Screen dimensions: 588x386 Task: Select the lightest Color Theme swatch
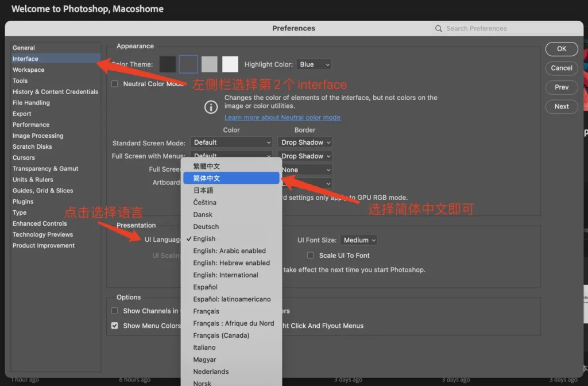coord(230,64)
